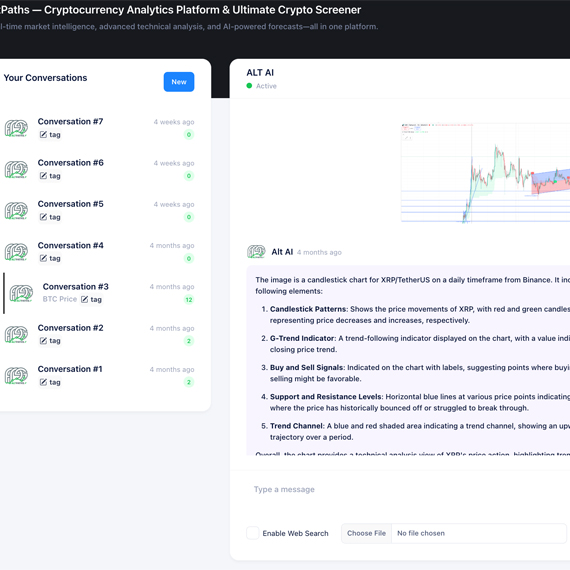The height and width of the screenshot is (570, 570).
Task: Click Trend Channel list item text
Action: click(420, 431)
